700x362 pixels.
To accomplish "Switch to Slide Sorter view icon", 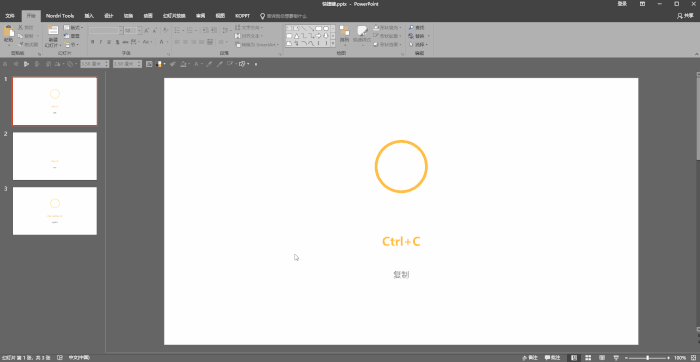I will click(588, 358).
